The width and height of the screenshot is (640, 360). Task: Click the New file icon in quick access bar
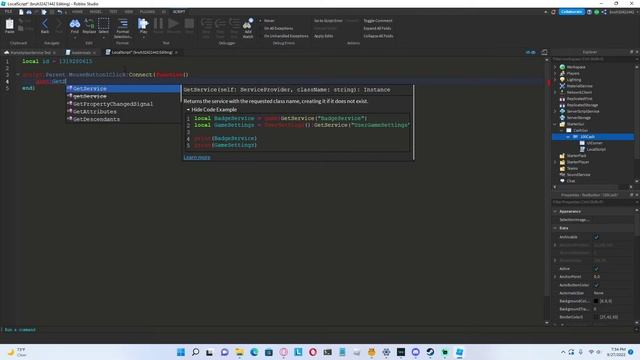coord(21,12)
